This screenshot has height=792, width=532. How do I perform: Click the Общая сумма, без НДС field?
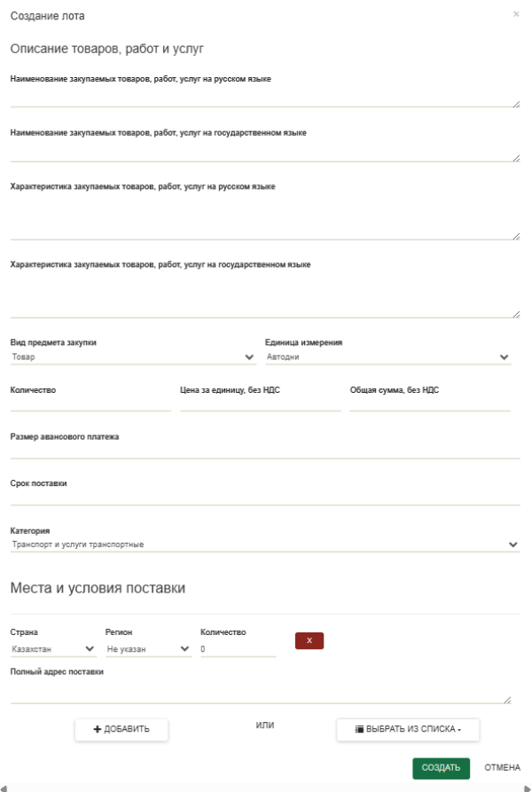point(430,404)
